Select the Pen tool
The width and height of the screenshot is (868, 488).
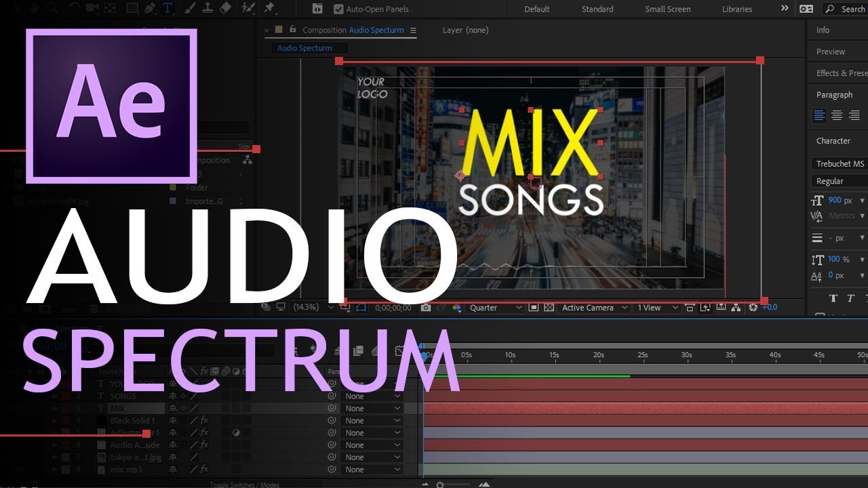pos(150,9)
